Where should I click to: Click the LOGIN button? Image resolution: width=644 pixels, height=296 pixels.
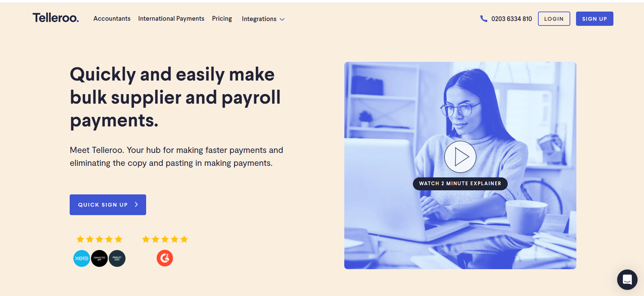(554, 19)
